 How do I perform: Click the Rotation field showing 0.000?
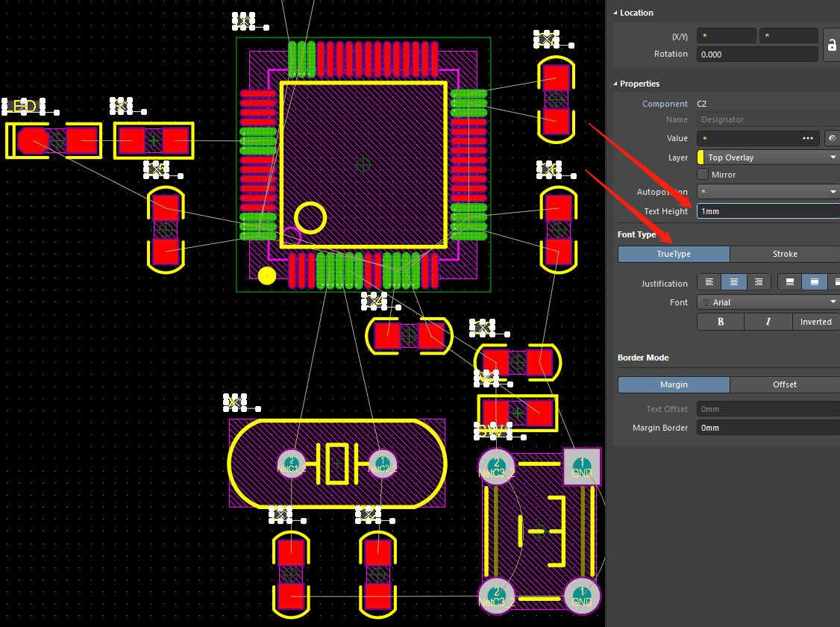pos(757,54)
